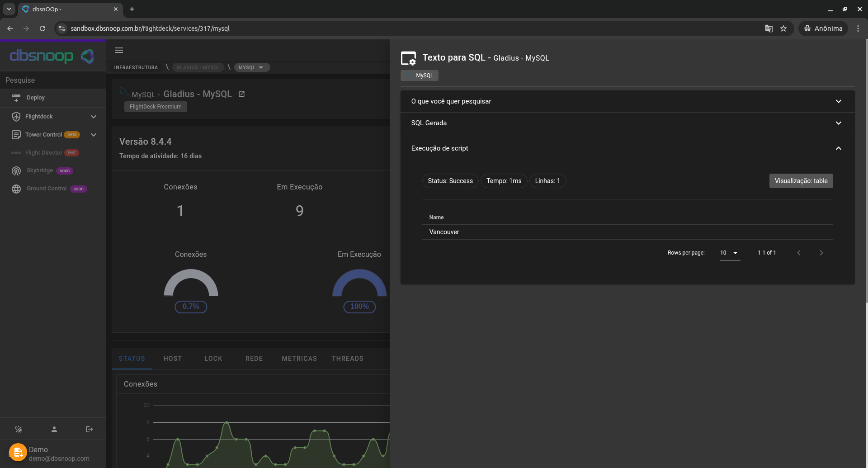Click the Deploy icon in sidebar

pyautogui.click(x=16, y=98)
